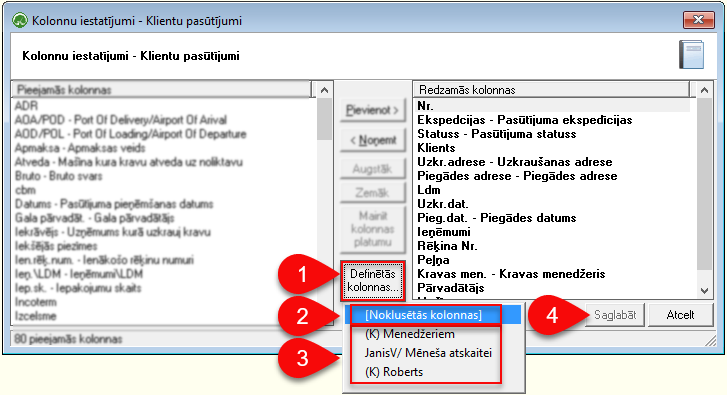Image resolution: width=727 pixels, height=395 pixels.
Task: Select Iekšējās piezīmes row
Action: click(x=164, y=246)
